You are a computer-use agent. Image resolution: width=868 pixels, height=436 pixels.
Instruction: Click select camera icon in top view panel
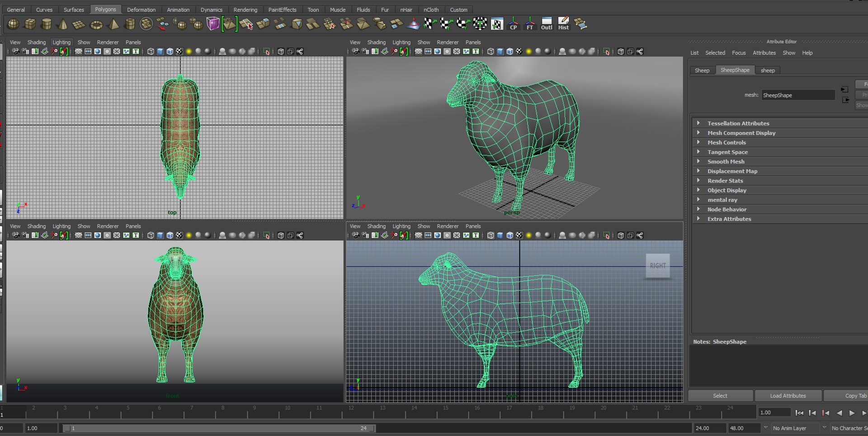15,52
